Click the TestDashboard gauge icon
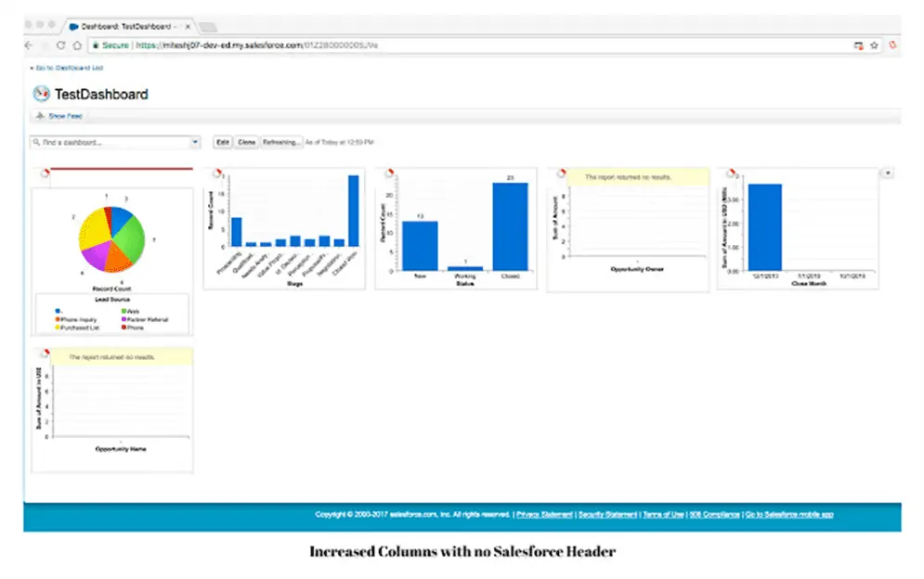 coord(41,94)
